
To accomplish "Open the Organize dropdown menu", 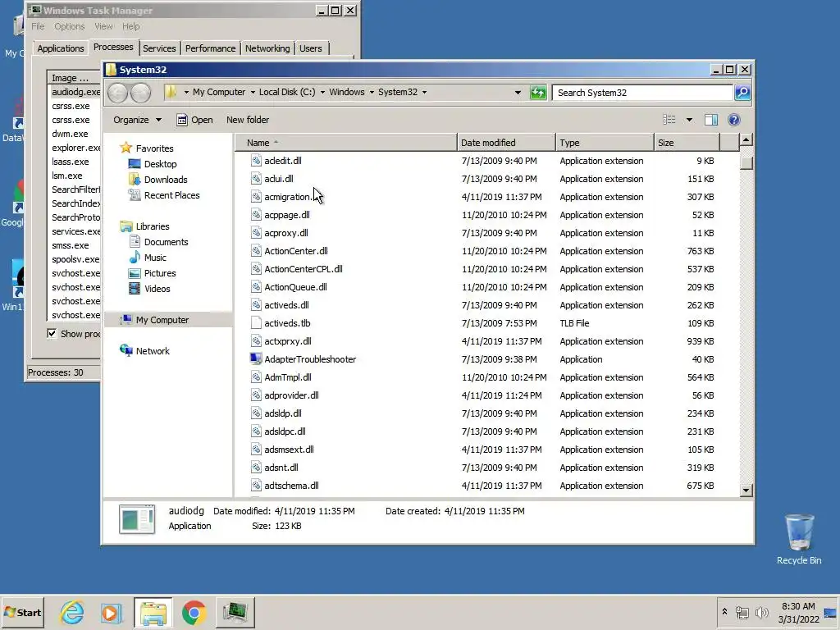I will pos(137,120).
